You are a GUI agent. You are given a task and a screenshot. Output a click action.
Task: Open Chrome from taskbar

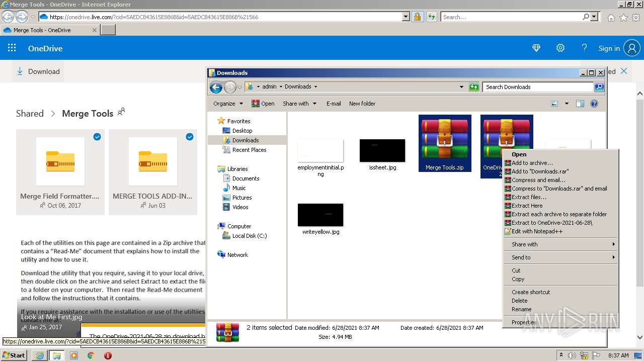91,355
